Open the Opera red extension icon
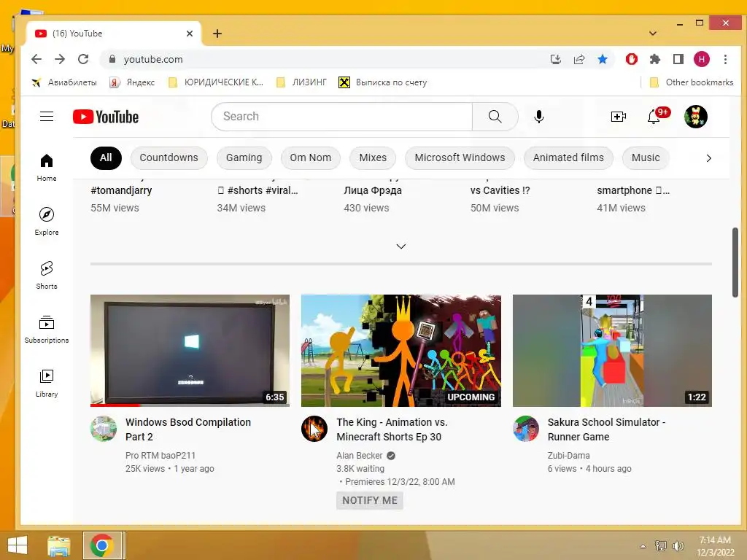This screenshot has width=747, height=560. point(632,59)
